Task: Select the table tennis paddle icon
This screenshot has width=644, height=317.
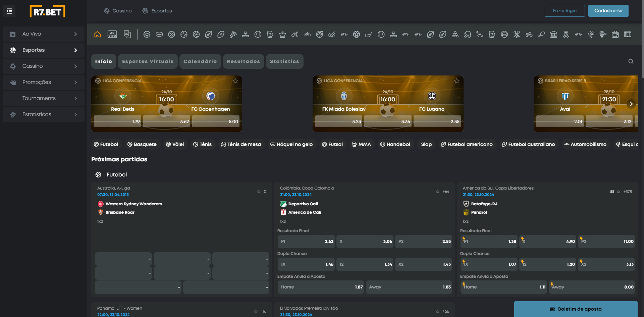Action: coord(467,34)
